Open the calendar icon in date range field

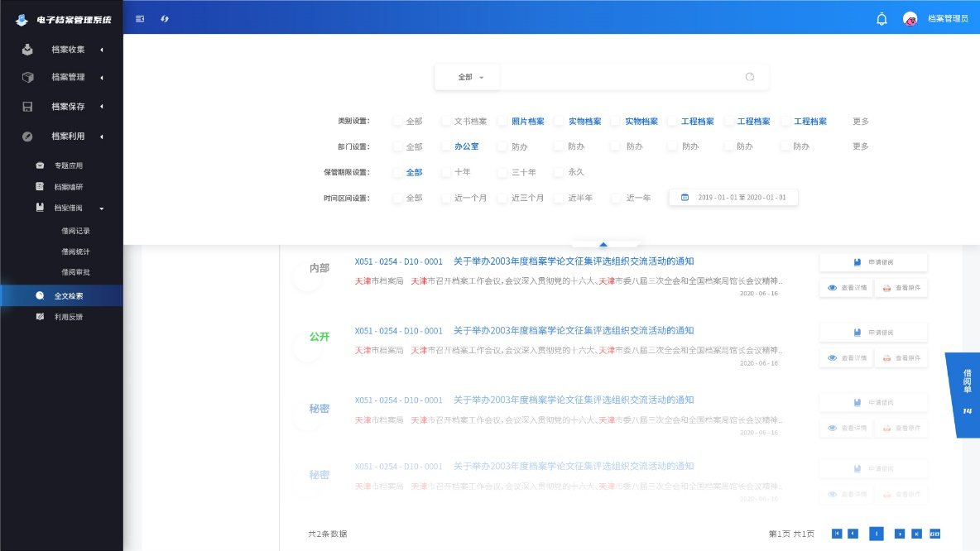tap(685, 198)
